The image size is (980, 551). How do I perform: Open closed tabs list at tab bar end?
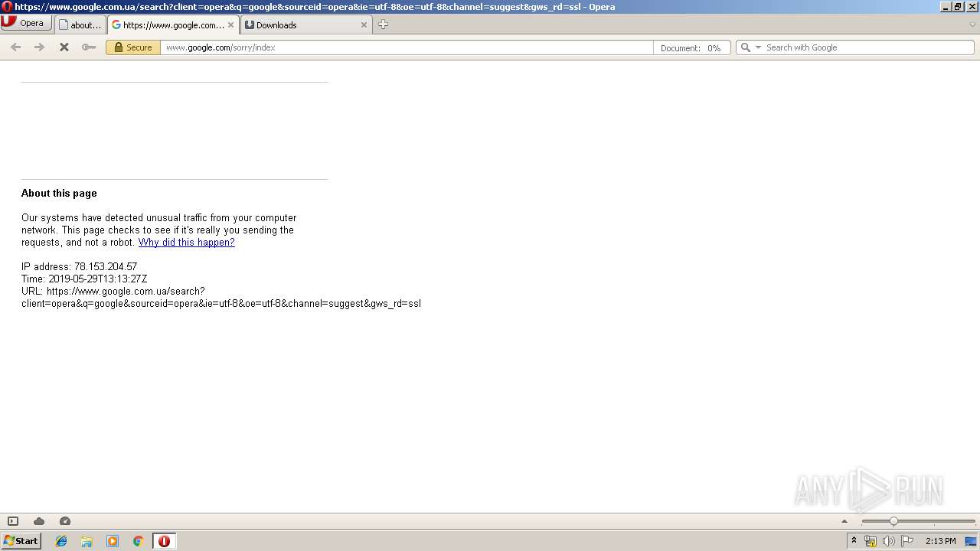click(972, 24)
